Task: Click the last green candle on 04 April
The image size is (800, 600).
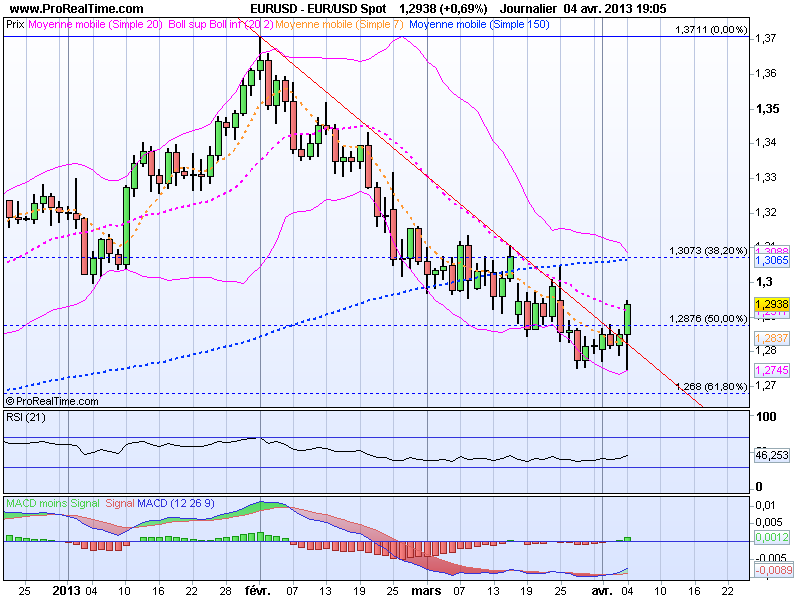Action: pyautogui.click(x=628, y=319)
